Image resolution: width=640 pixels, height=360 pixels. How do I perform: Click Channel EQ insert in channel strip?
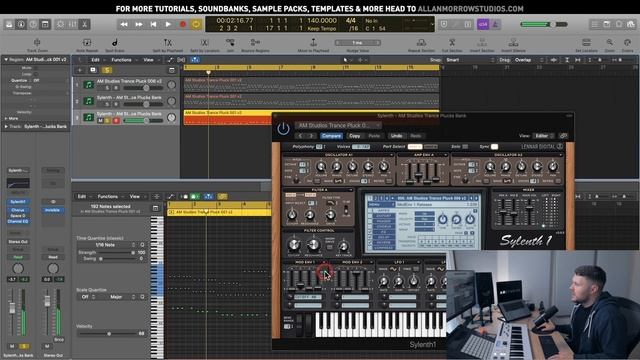[18, 221]
